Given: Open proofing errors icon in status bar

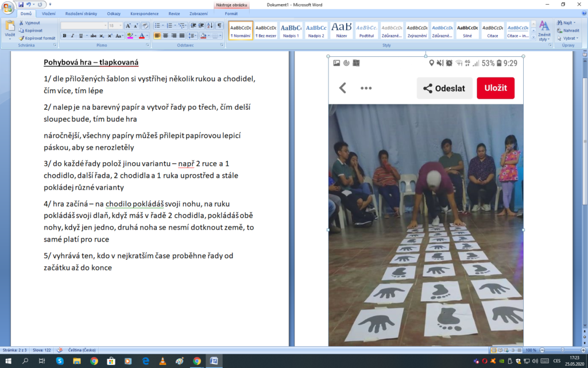Looking at the screenshot, I should click(59, 350).
